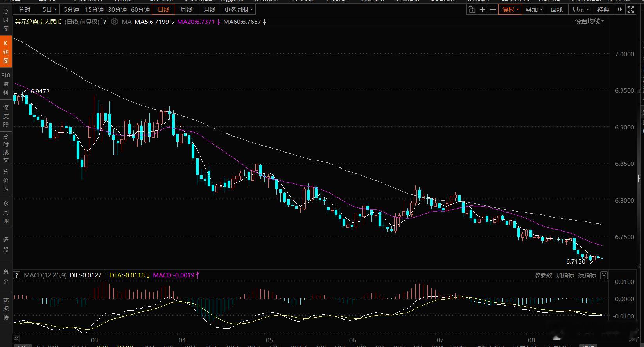This screenshot has height=347, width=644.
Task: Click the timeline scroll-left double arrow
Action: pos(16,339)
